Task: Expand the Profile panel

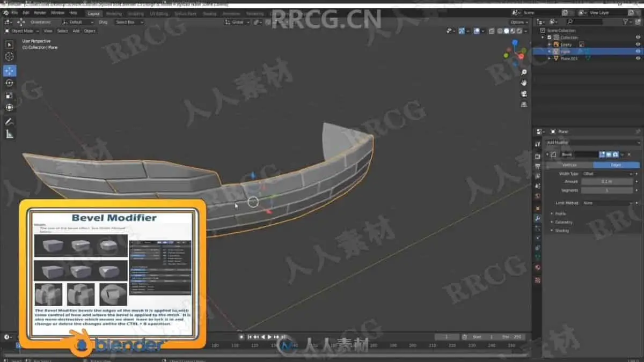Action: click(x=560, y=213)
